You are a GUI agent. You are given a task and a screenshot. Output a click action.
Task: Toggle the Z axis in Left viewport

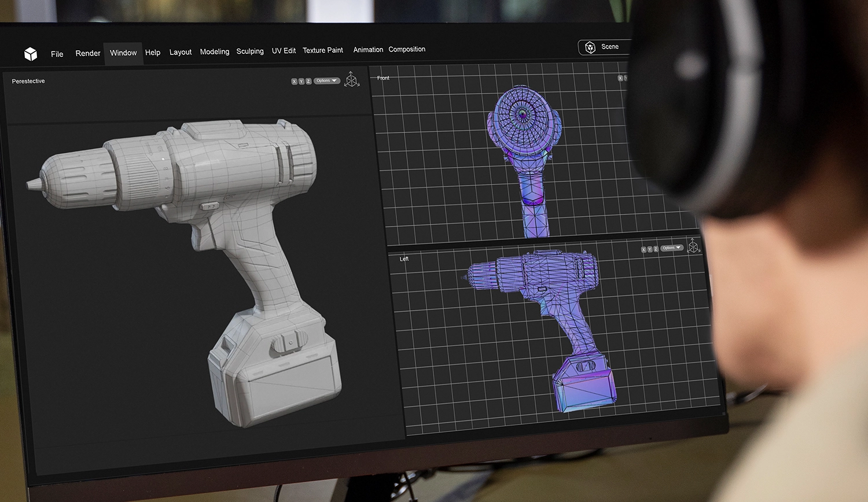tap(656, 249)
